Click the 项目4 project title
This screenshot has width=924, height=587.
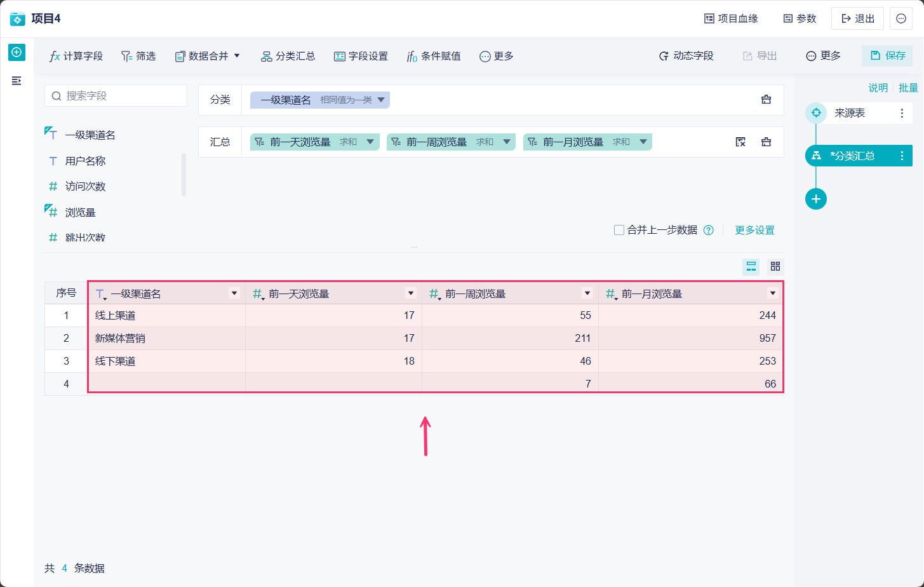(x=46, y=18)
